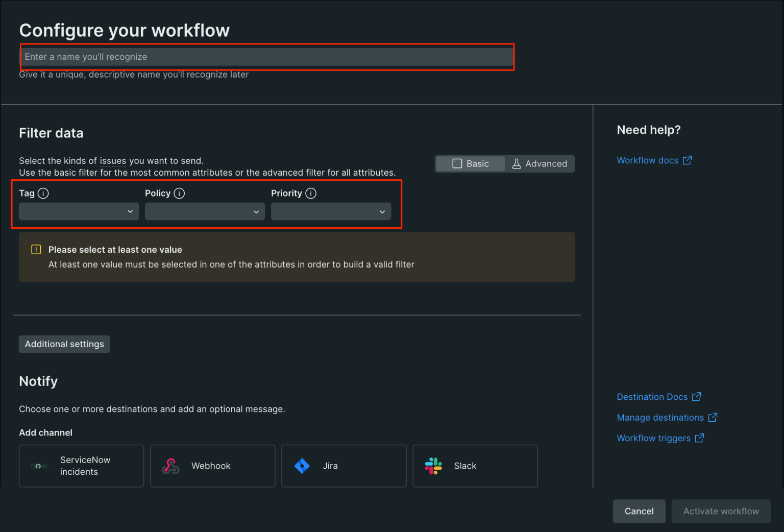The width and height of the screenshot is (784, 532).
Task: Click the underlined word 'issues'
Action: pos(113,161)
